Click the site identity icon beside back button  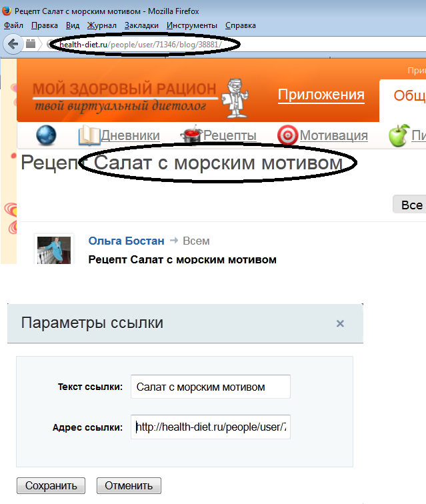pos(31,44)
